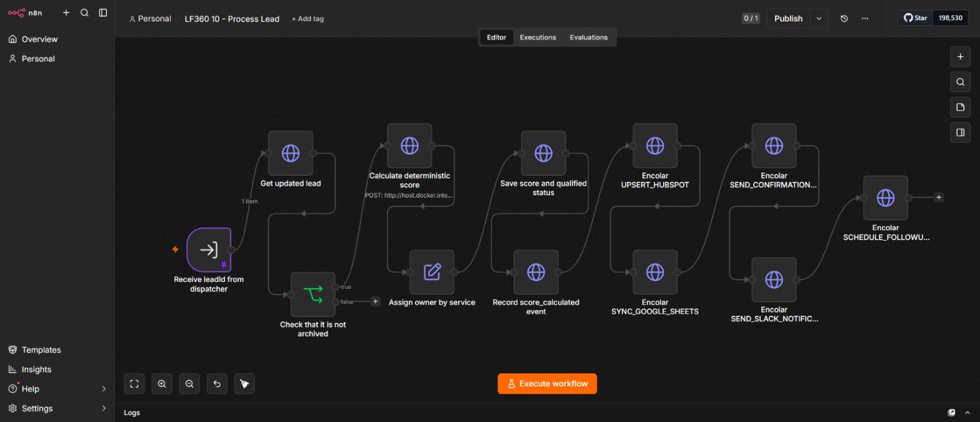Click the Publish button
Viewport: 980px width, 422px height.
pos(788,18)
